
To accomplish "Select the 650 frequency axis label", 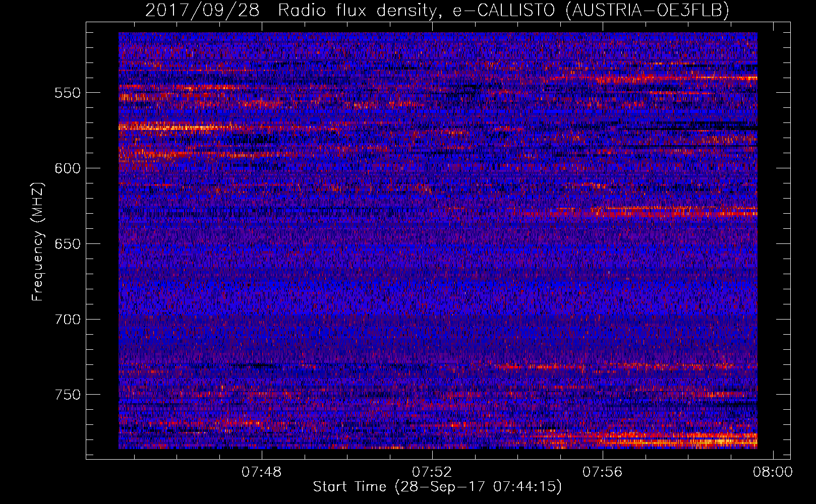I will tap(68, 244).
